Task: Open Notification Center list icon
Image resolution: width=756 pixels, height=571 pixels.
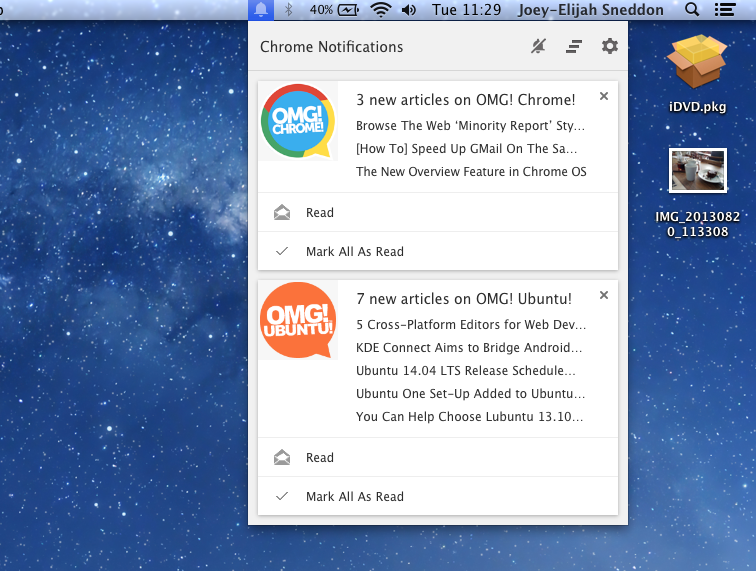Action: (x=725, y=10)
